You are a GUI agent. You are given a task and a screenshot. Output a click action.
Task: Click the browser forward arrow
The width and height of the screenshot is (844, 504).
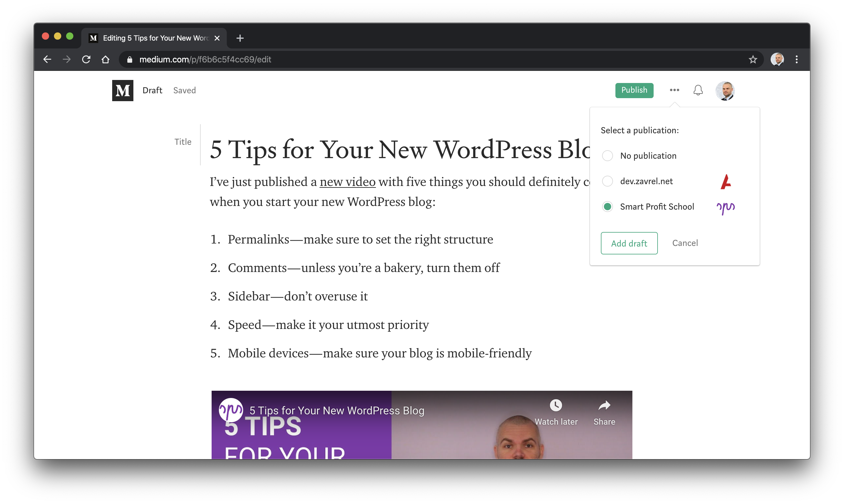pyautogui.click(x=67, y=59)
